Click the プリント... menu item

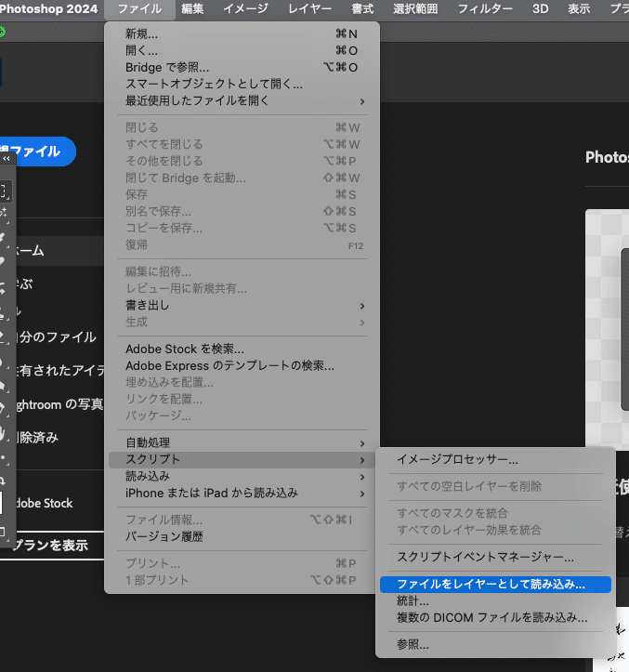[x=242, y=563]
